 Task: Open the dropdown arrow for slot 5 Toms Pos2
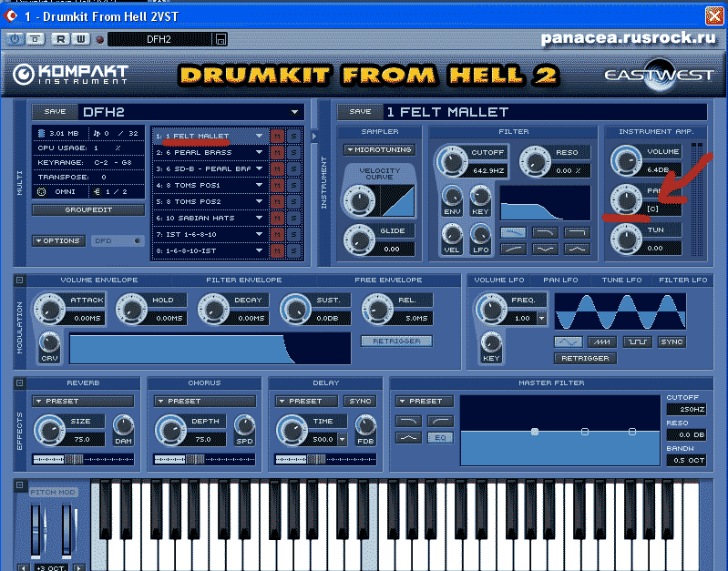tap(259, 201)
